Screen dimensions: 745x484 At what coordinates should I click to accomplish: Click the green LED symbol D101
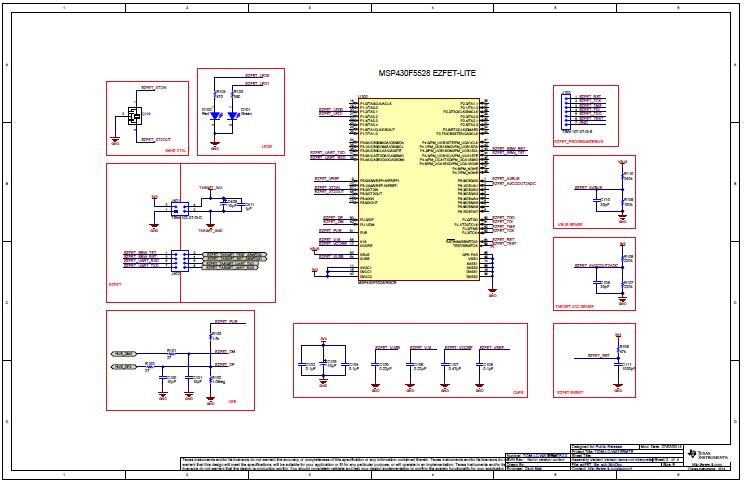[232, 115]
